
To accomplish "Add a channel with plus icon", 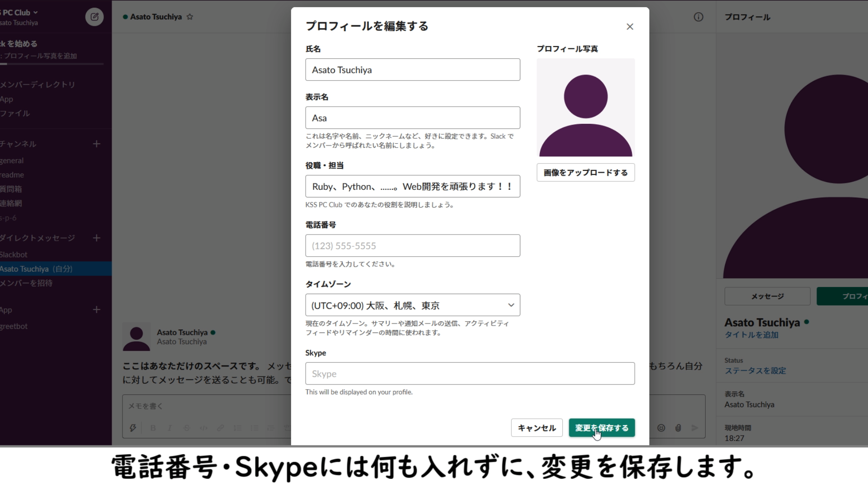I will point(96,144).
